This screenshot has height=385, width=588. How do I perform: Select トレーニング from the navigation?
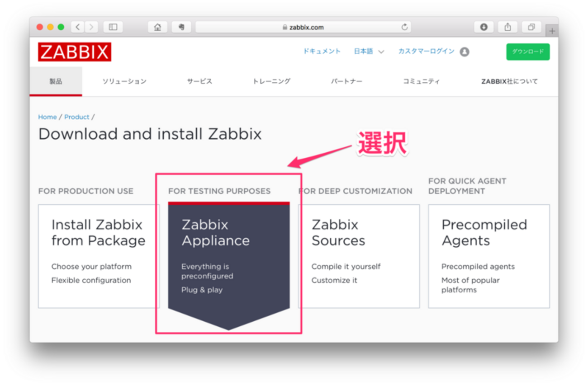pos(271,81)
